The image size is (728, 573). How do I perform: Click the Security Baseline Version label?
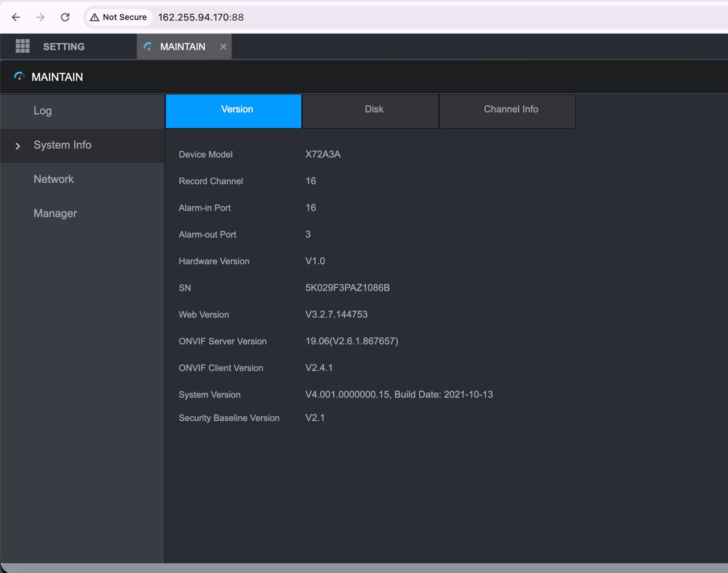(x=229, y=418)
